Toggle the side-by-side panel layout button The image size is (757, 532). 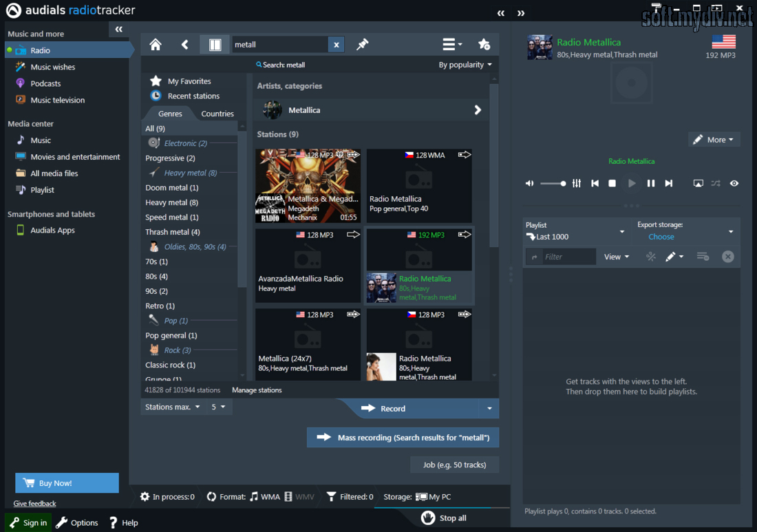coord(215,45)
